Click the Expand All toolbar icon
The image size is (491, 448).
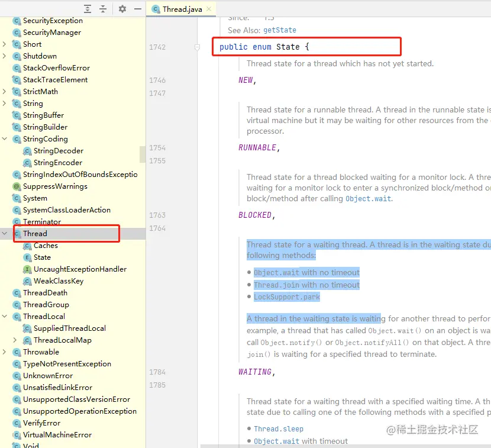[88, 9]
